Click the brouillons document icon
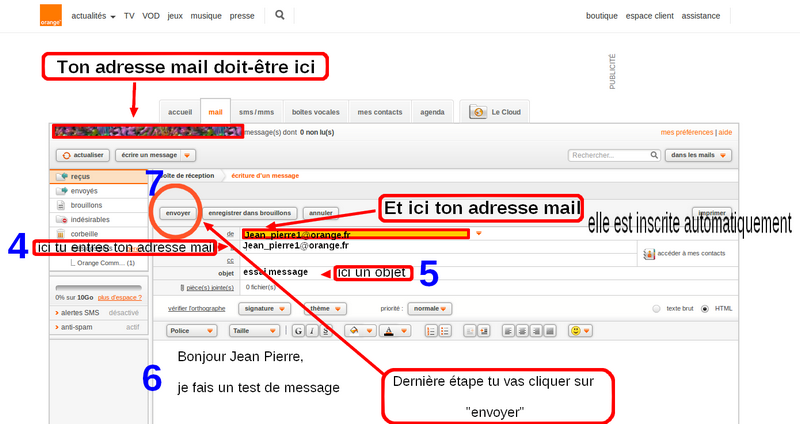 pyautogui.click(x=61, y=205)
